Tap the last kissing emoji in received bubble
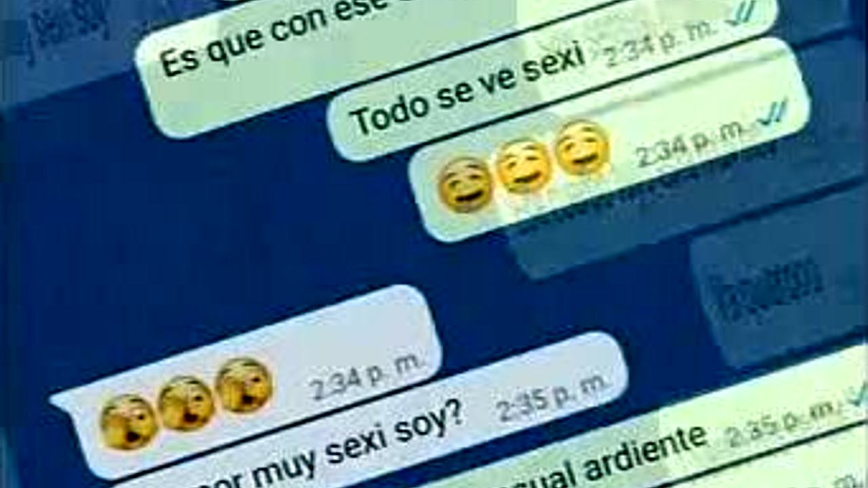 coord(244,385)
